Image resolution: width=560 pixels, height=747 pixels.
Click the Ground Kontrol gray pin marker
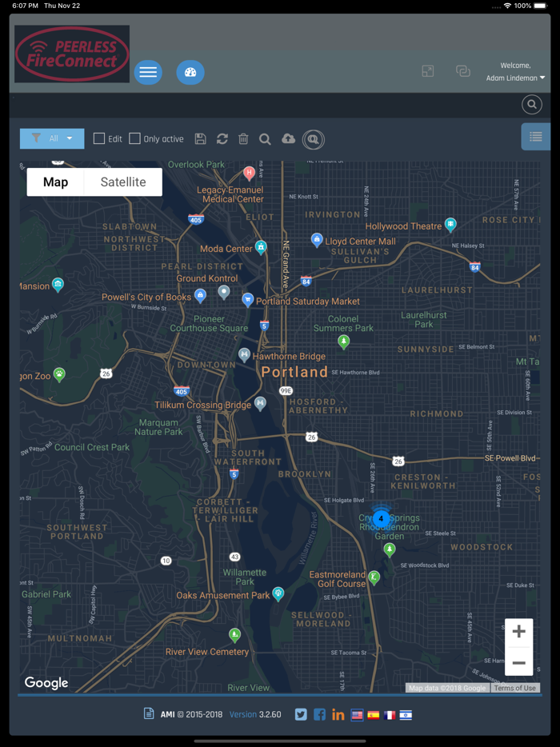[223, 292]
